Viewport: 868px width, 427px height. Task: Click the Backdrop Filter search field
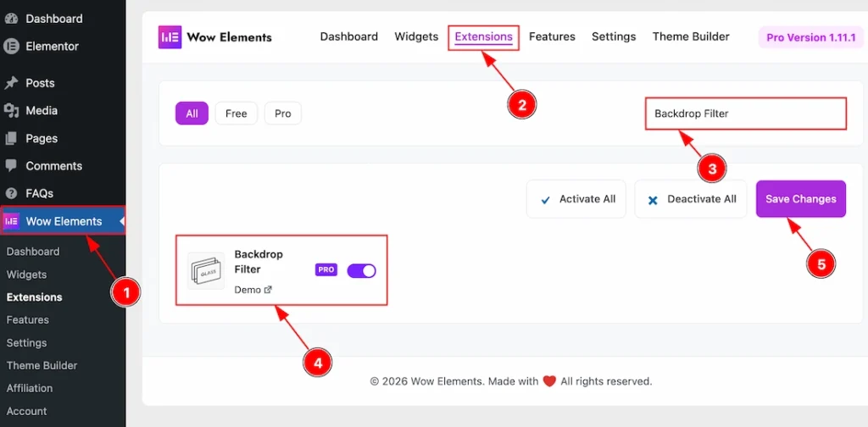click(x=746, y=114)
